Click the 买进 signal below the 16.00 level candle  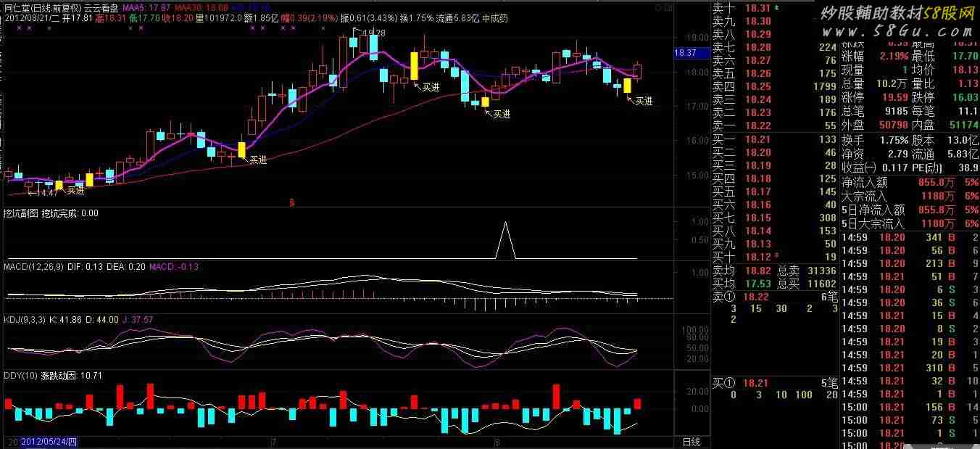click(x=258, y=160)
